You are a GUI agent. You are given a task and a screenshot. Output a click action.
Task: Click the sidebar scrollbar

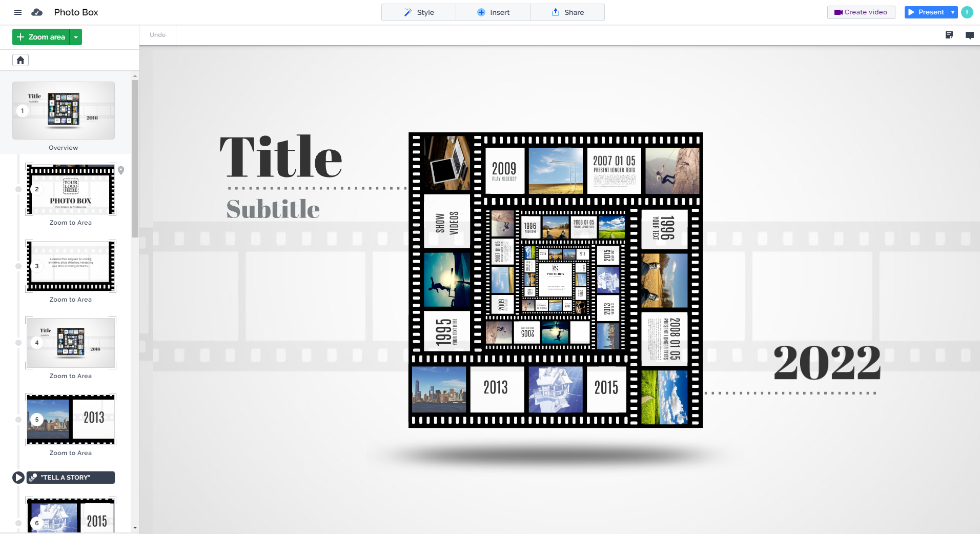pos(134,154)
